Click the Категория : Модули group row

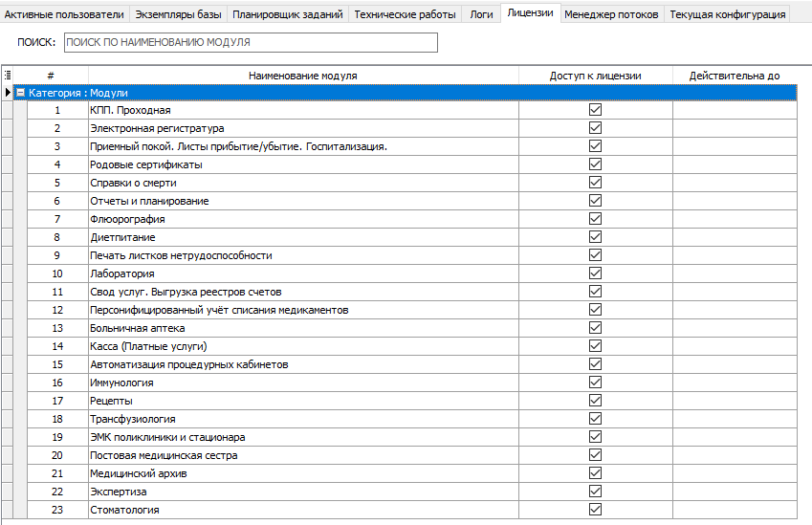(x=405, y=93)
